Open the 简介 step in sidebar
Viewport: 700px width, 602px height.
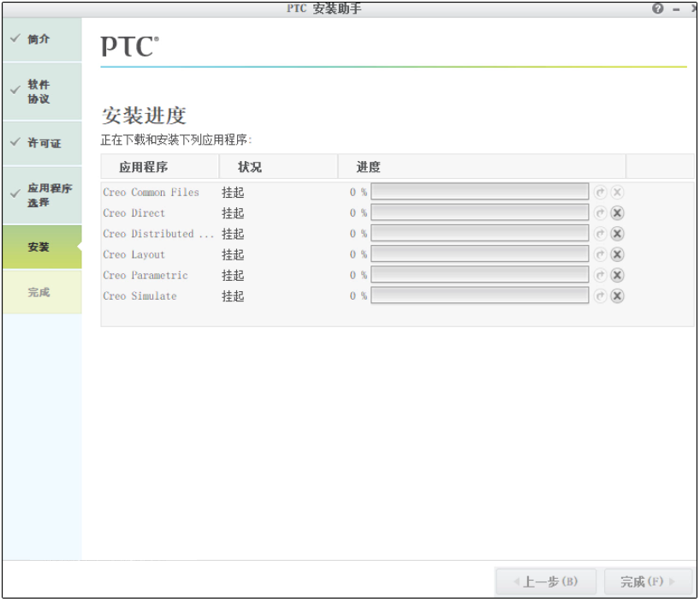(x=43, y=39)
